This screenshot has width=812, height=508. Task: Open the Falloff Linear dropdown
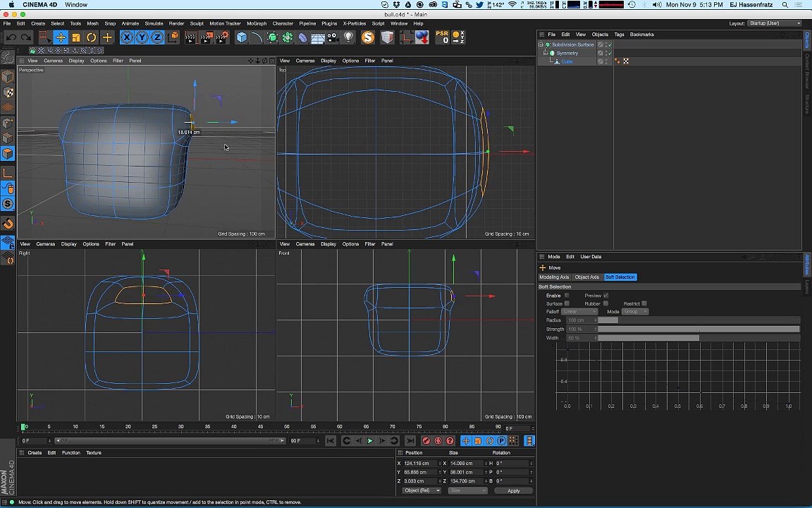[579, 312]
